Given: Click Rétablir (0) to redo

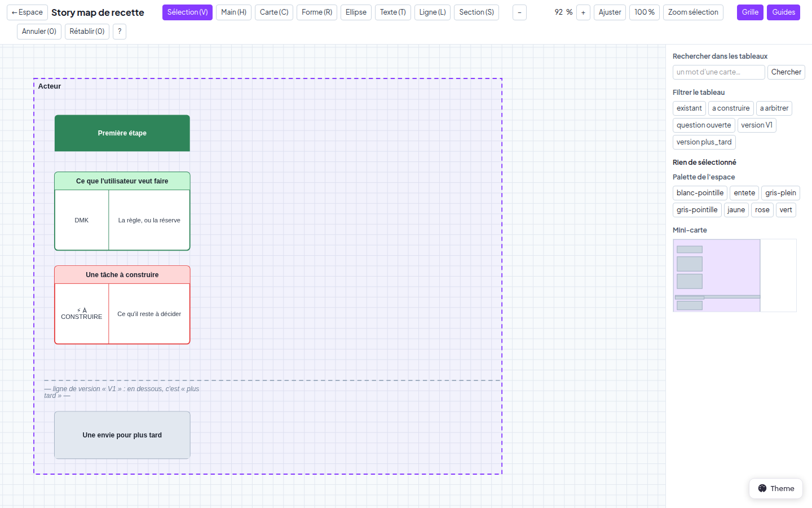Looking at the screenshot, I should pyautogui.click(x=87, y=32).
